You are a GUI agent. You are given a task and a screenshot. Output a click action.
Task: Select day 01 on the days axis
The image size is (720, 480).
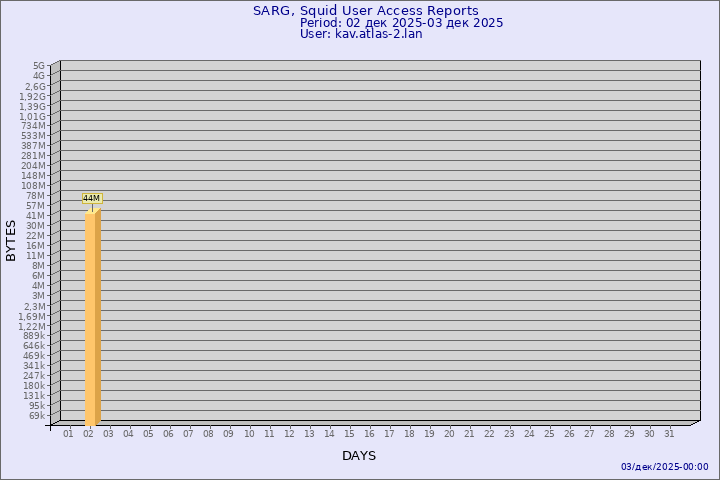click(x=68, y=434)
